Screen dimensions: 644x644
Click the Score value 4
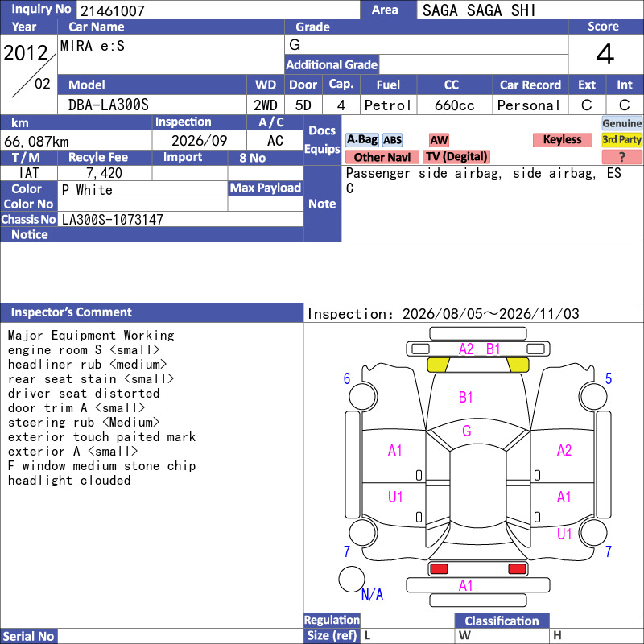(605, 54)
